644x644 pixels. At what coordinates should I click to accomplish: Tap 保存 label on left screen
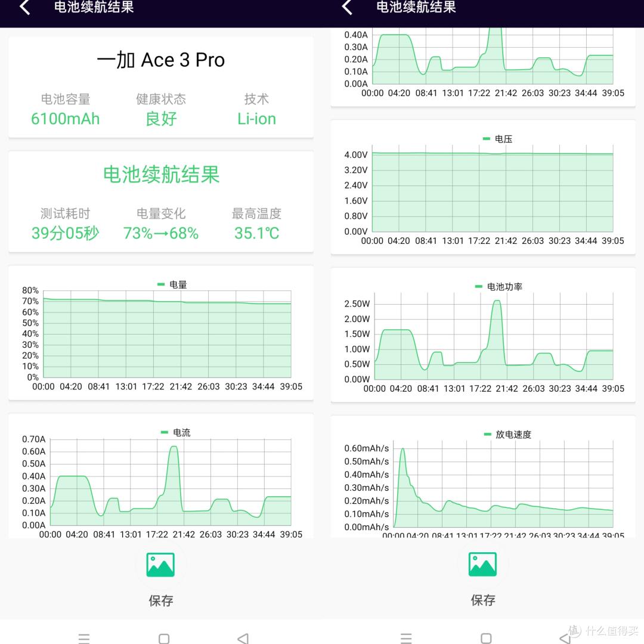tap(160, 601)
